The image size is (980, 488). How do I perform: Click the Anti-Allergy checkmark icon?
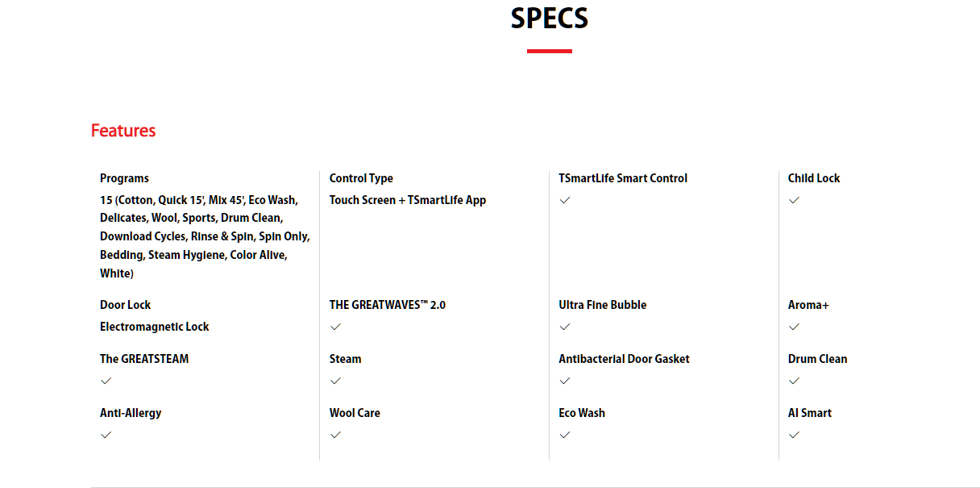(x=106, y=435)
